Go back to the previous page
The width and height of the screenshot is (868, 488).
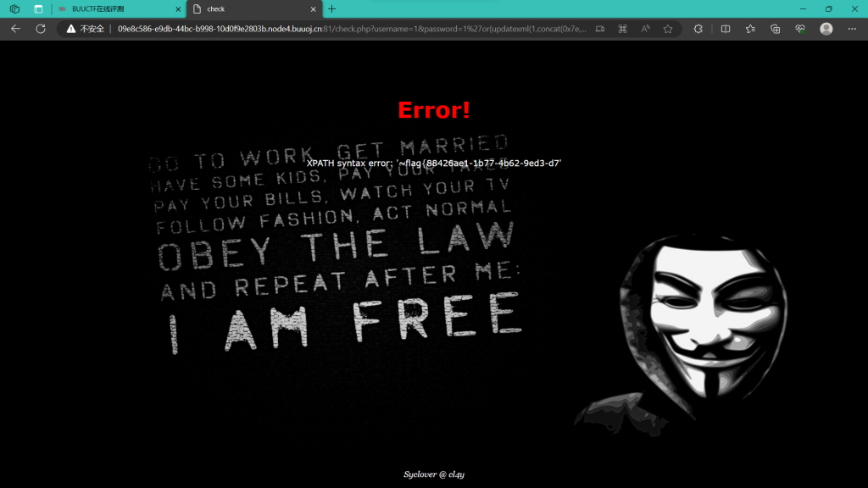(15, 29)
